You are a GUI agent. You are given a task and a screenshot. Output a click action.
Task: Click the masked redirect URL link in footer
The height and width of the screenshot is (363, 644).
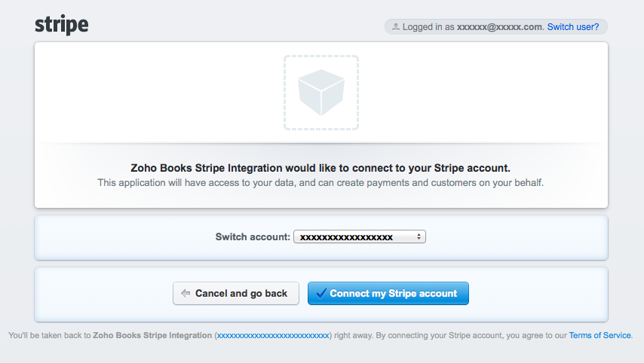(273, 336)
